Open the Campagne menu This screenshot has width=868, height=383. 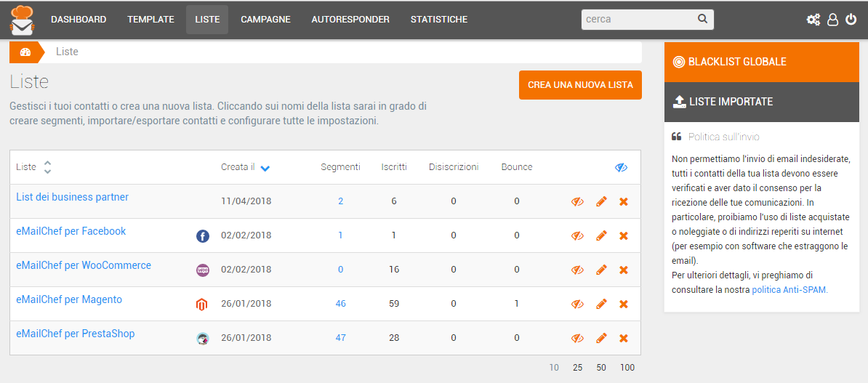(265, 20)
